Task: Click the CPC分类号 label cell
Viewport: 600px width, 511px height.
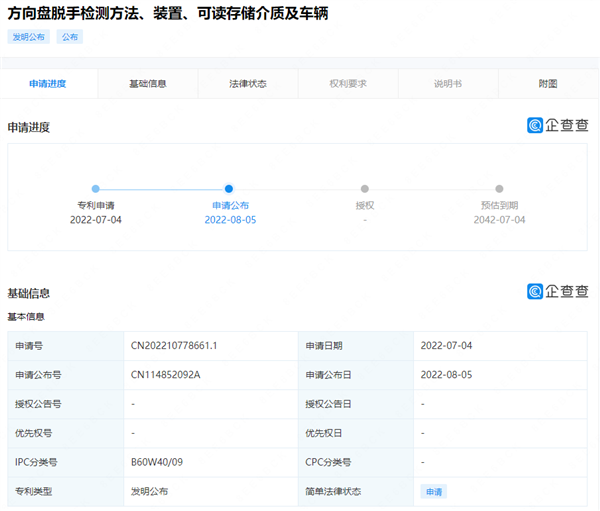Action: coord(356,462)
